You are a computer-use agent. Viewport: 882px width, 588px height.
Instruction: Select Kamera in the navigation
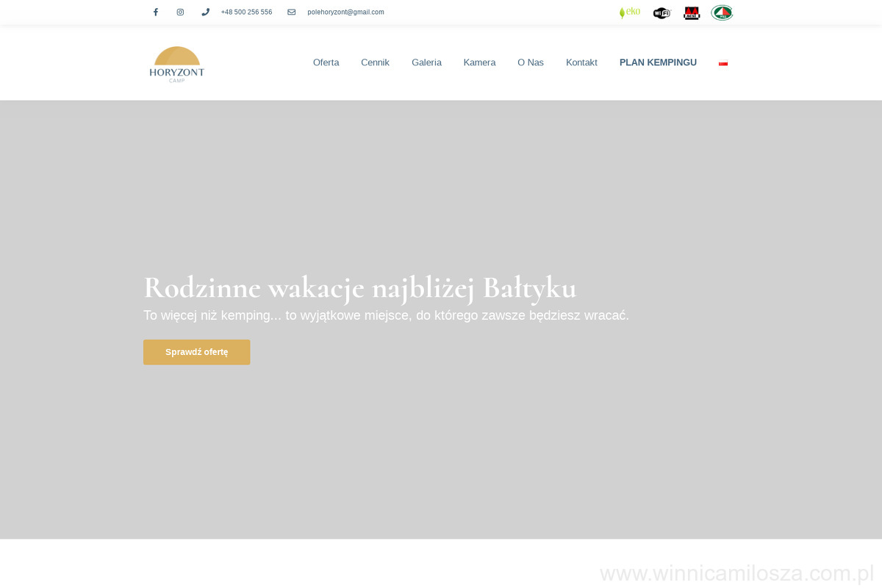(x=479, y=62)
